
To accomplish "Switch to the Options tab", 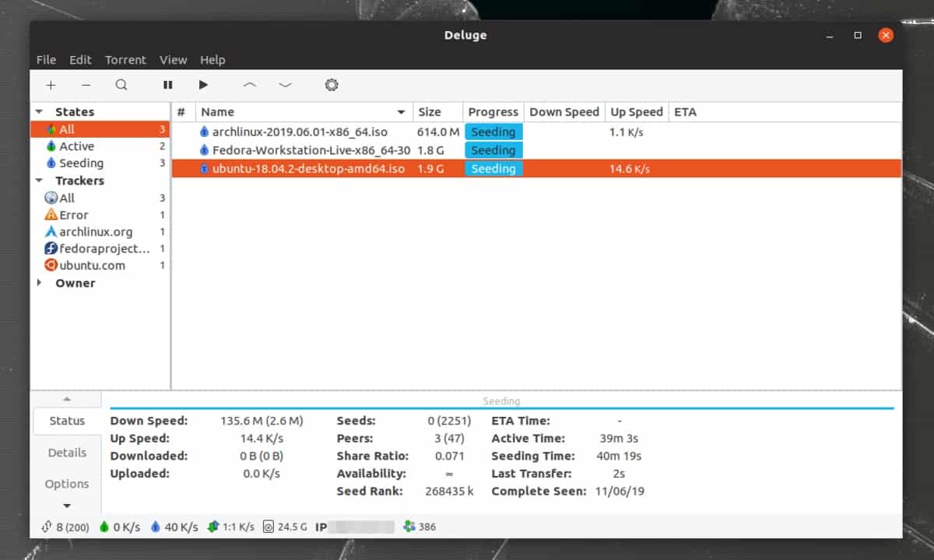I will (x=67, y=484).
